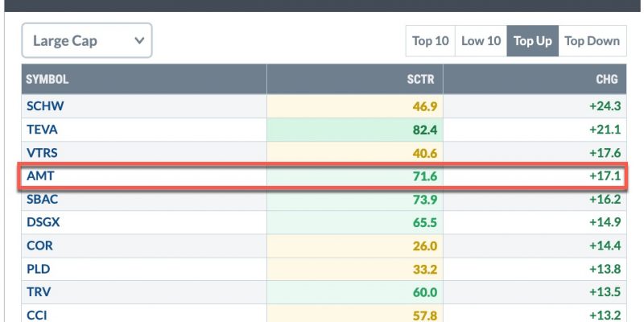Open the TEVA symbol link

tap(42, 130)
